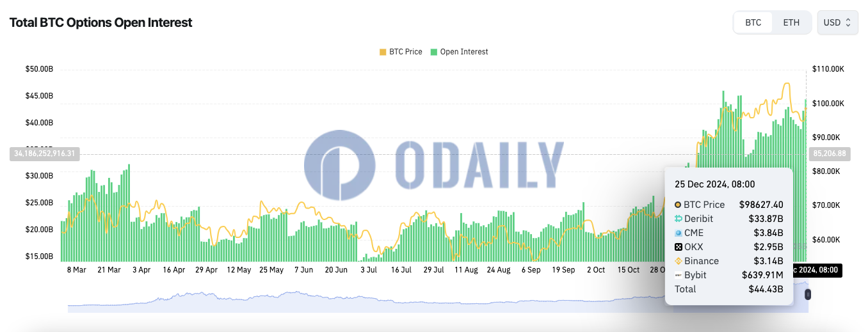Viewport: 868px width, 332px height.
Task: Click the 25 Dec 2024, 08:00 tooltip date
Action: pyautogui.click(x=714, y=184)
